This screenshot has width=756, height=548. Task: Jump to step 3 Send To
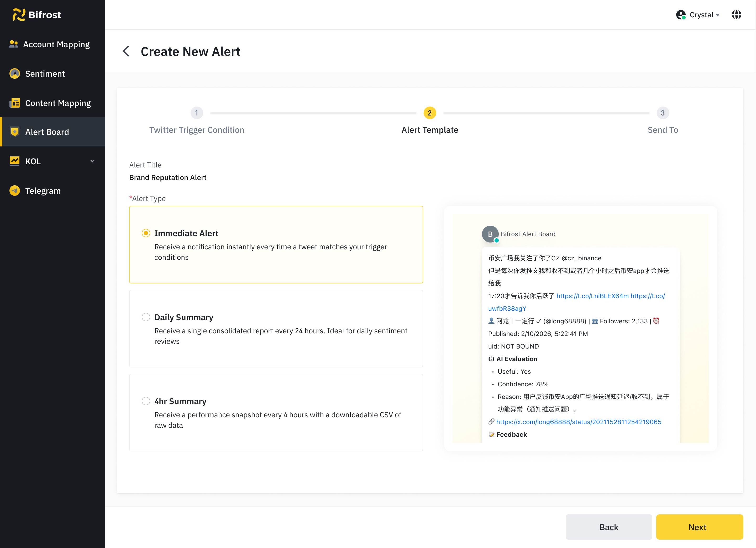tap(662, 113)
